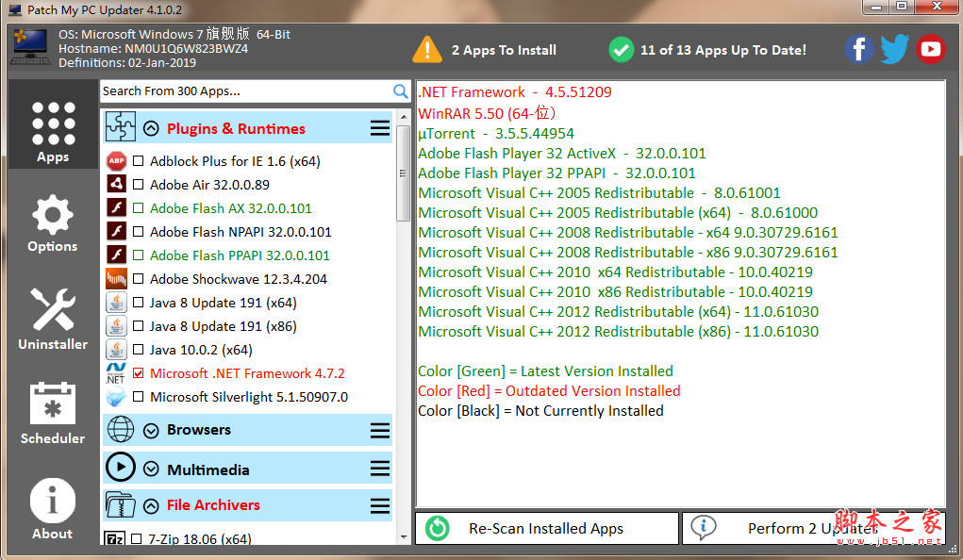963x560 pixels.
Task: Expand the Browsers category
Action: (151, 431)
